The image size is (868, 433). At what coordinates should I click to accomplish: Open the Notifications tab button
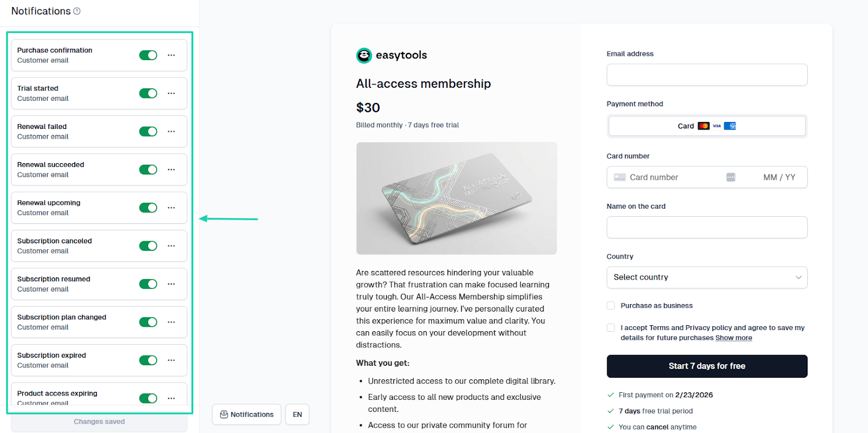click(x=247, y=415)
